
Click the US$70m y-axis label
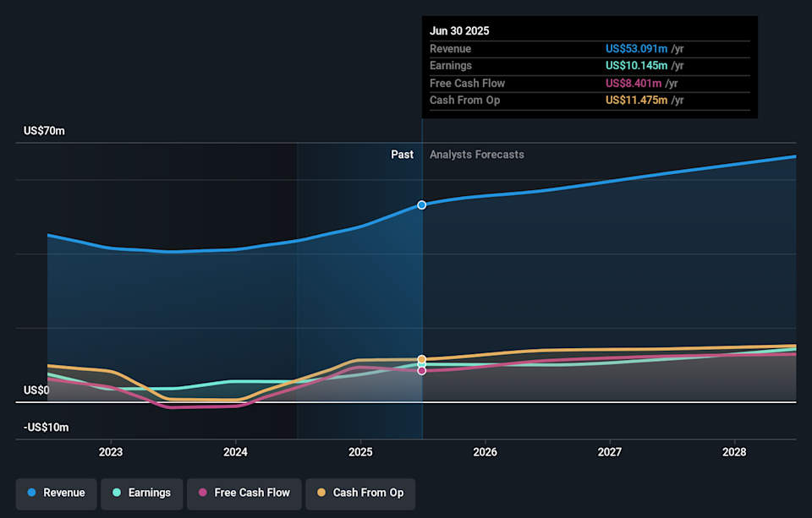coord(44,131)
